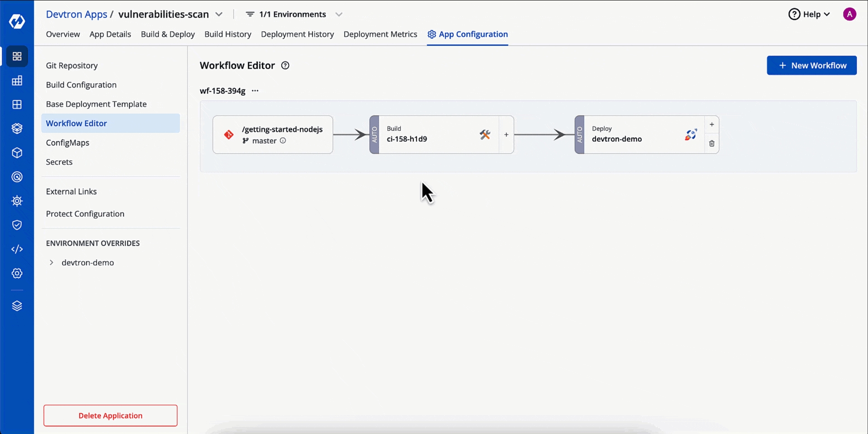Click the plus icon on Deploy node
The width and height of the screenshot is (868, 434).
click(x=712, y=125)
